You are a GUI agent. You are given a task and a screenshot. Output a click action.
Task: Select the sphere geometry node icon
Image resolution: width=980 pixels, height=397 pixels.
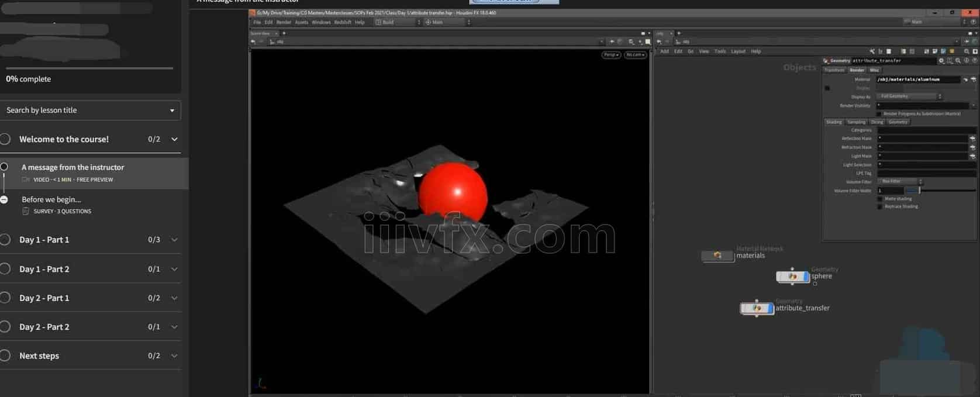pyautogui.click(x=792, y=276)
